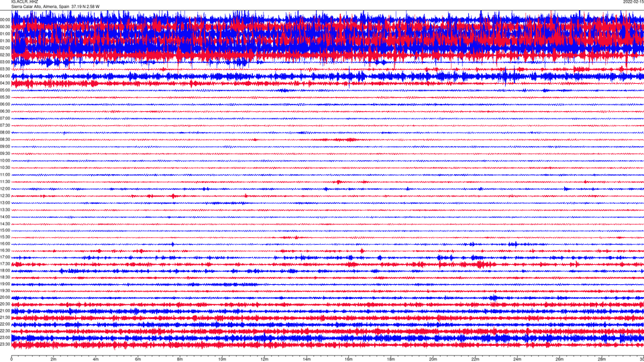Viewport: 644px width, 362px height.
Task: Click the "02:00" time label
Action: point(5,48)
